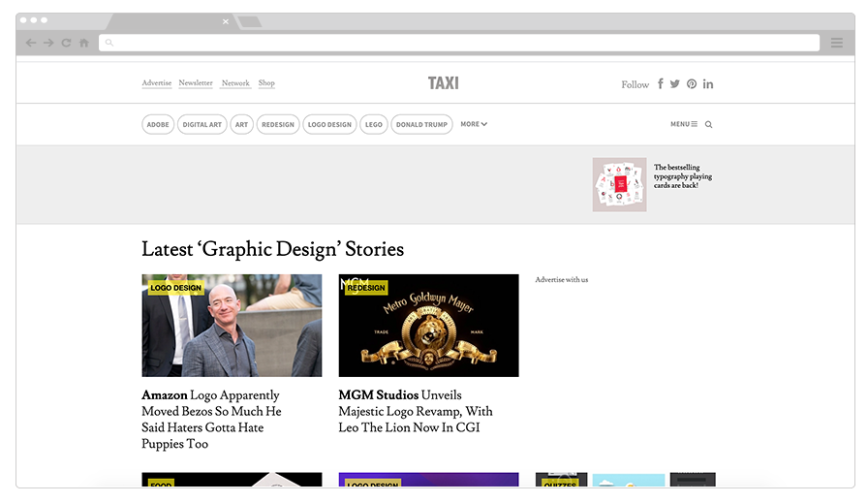The height and width of the screenshot is (503, 868).
Task: Read the Amazon Logo Apparently Moved Bezos headline
Action: click(x=211, y=420)
